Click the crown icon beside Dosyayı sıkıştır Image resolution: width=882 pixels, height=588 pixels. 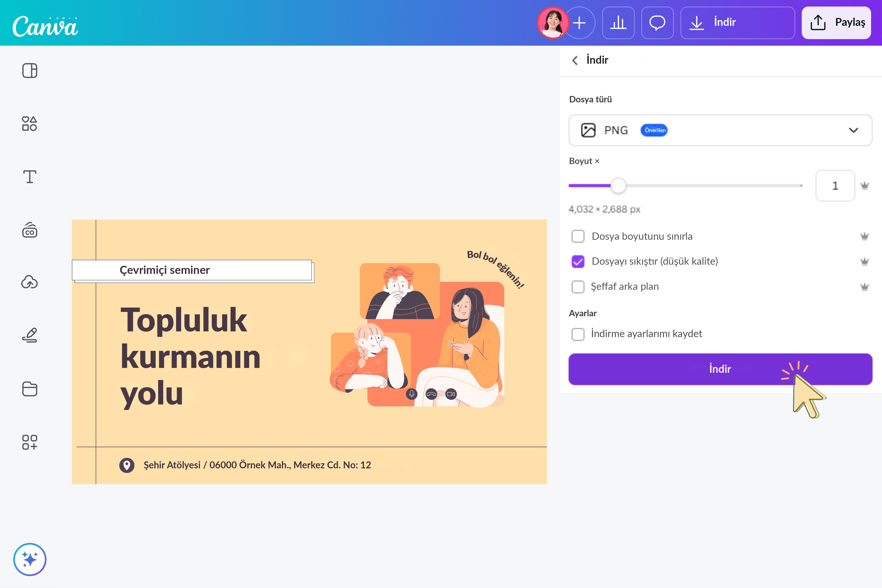(x=865, y=261)
